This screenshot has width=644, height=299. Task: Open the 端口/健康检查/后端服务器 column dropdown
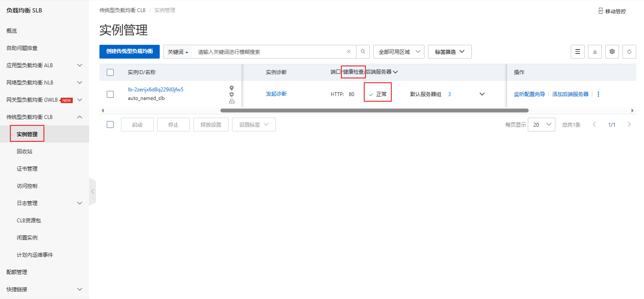[x=395, y=72]
